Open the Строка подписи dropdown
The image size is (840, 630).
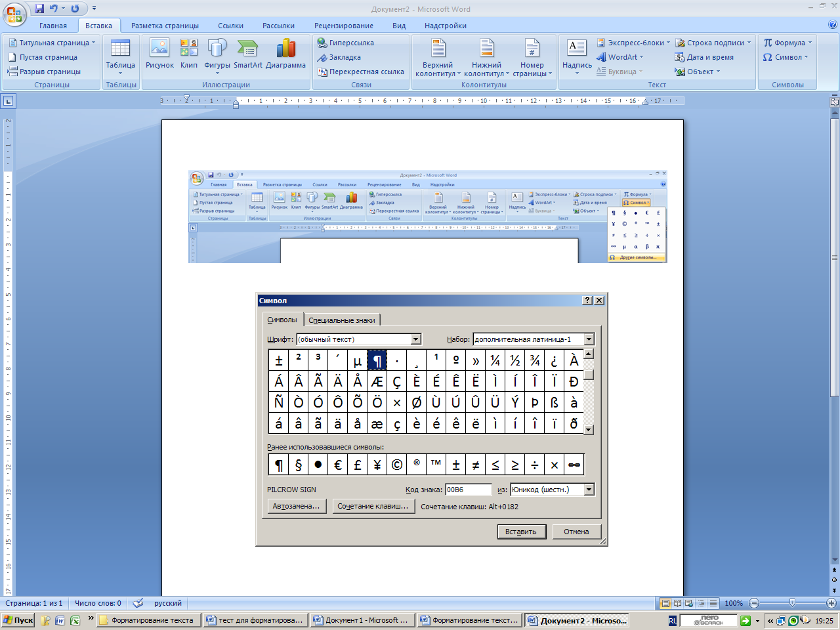[713, 43]
